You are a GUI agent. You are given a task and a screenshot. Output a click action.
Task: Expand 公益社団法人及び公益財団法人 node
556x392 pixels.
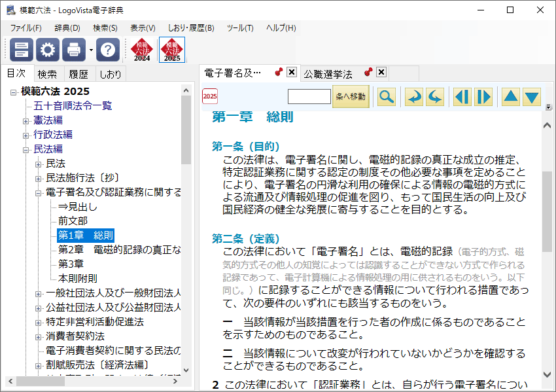(39, 308)
